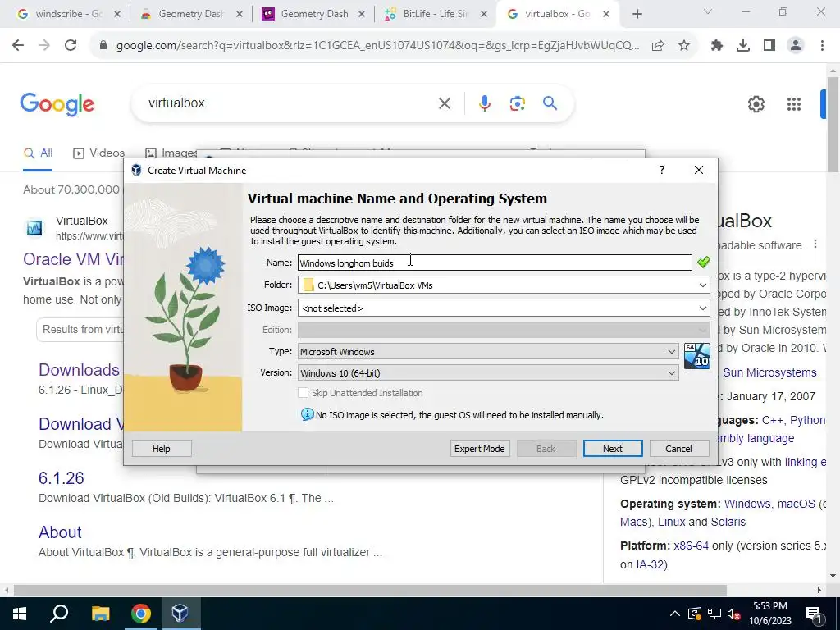Click the Chrome address bar URL

pyautogui.click(x=377, y=46)
